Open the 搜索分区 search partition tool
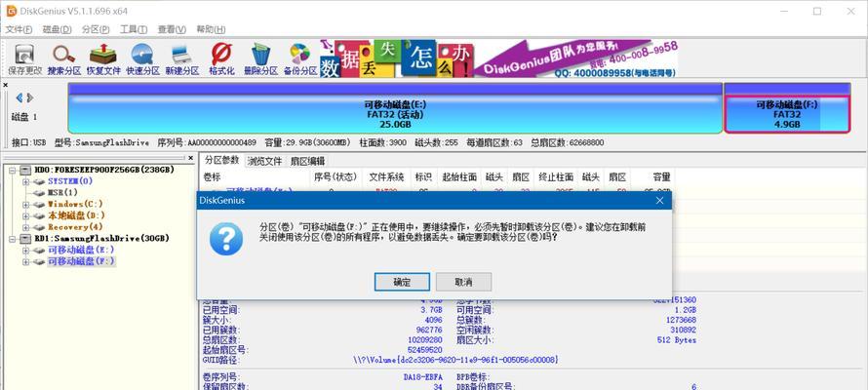This screenshot has width=868, height=390. pyautogui.click(x=64, y=59)
